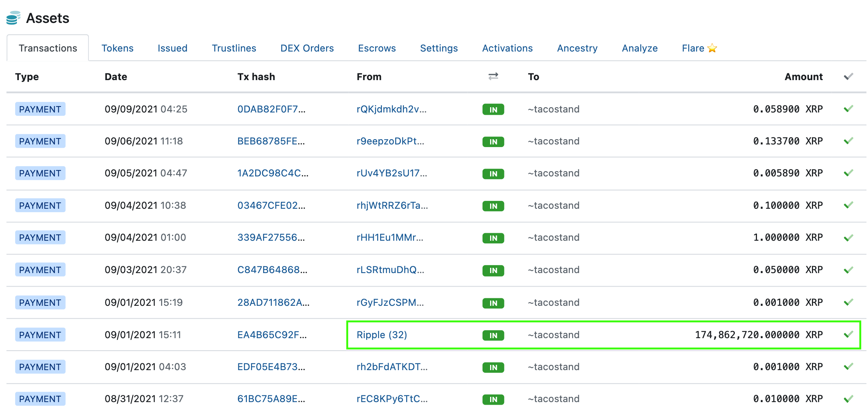Screen dimensions: 868x413
Task: Open sender account rEC8KPy6TtC...
Action: pyautogui.click(x=392, y=399)
